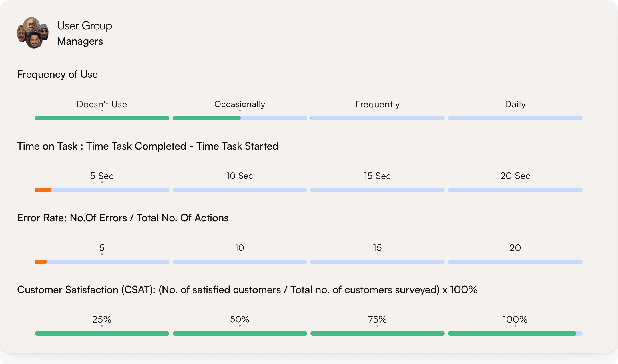Click the usage bar segment under Daily
Viewport: 618px width, 364px height.
pos(515,118)
